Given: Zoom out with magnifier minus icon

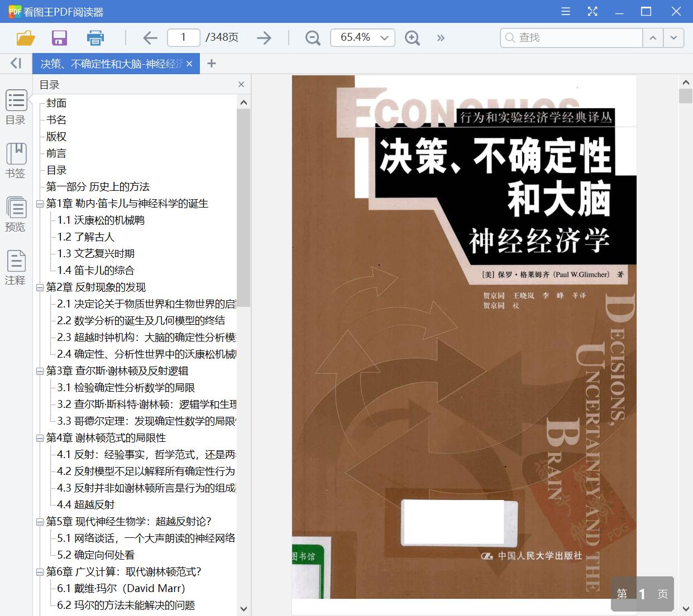Looking at the screenshot, I should [313, 38].
